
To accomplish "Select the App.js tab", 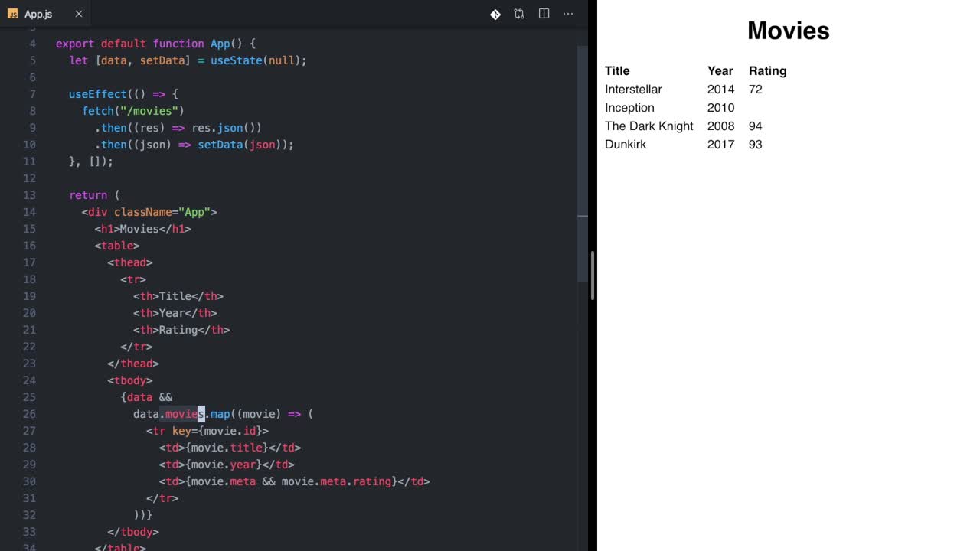I will click(x=38, y=14).
